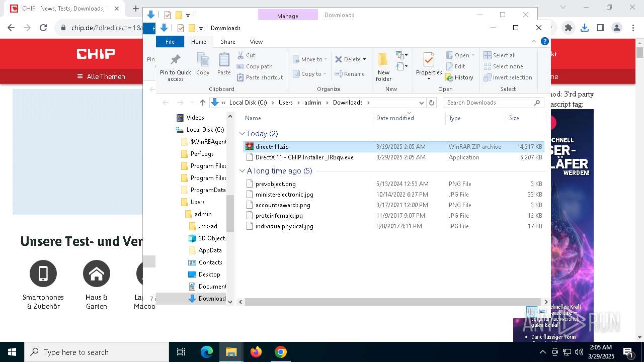Select DirectX 11 - CHIP Installer exe file
644x362 pixels.
click(393, 157)
